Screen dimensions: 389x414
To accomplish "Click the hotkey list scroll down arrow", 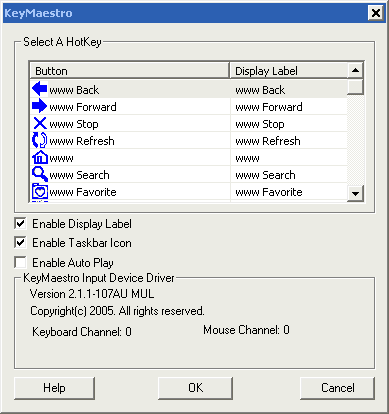I will pyautogui.click(x=355, y=193).
